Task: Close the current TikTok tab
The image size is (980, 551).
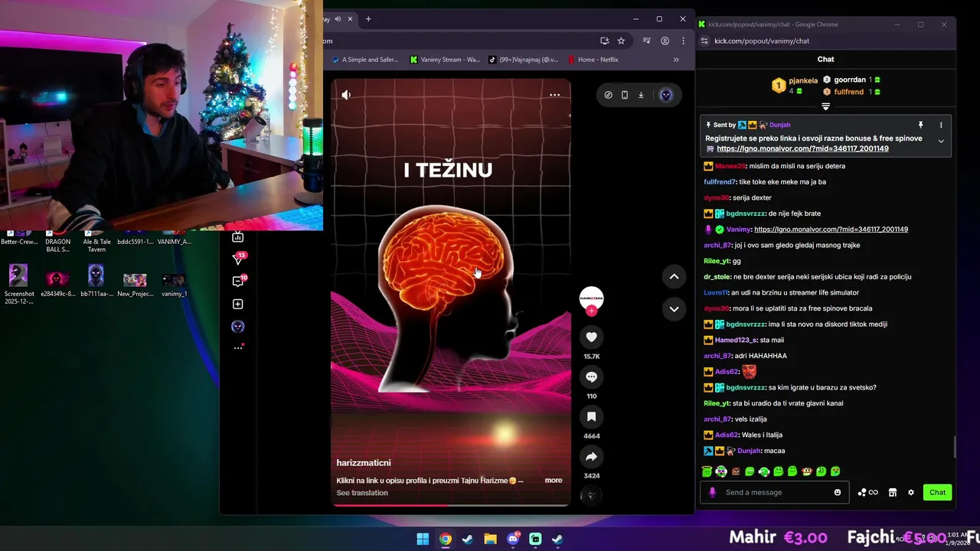Action: click(351, 18)
